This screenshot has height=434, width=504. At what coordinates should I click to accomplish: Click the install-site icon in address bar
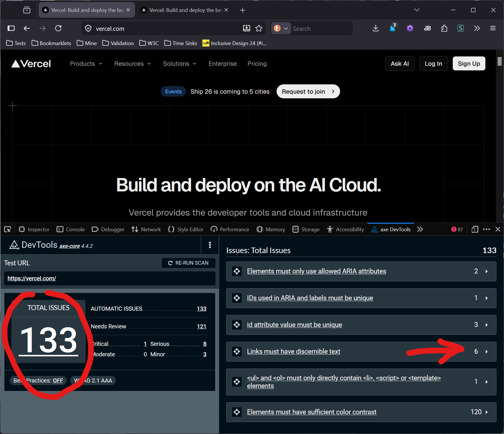point(247,28)
